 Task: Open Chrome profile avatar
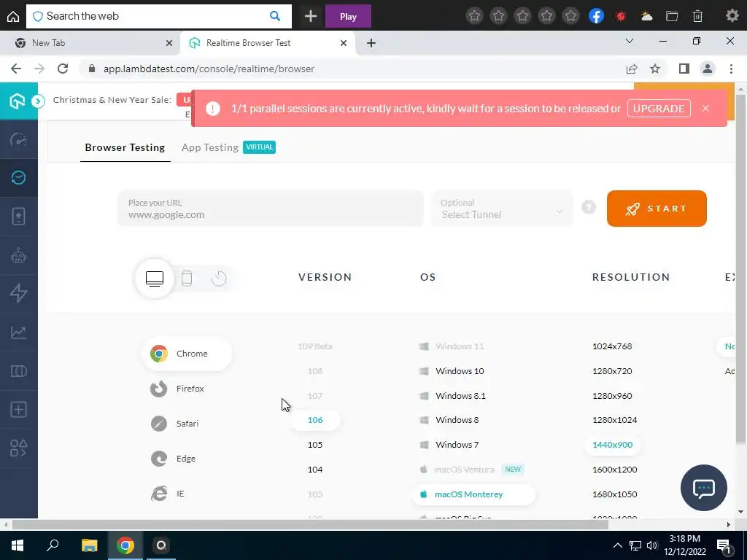[x=708, y=69]
